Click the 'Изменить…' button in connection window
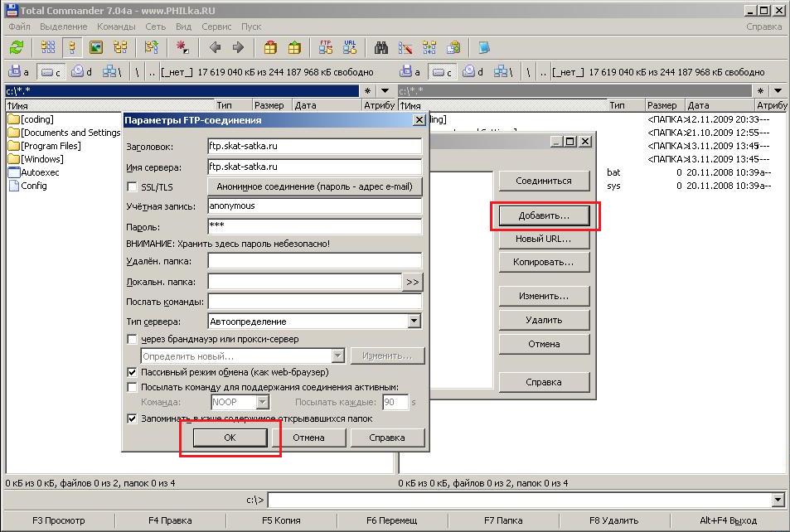Screen dimensions: 790x532 pos(544,296)
